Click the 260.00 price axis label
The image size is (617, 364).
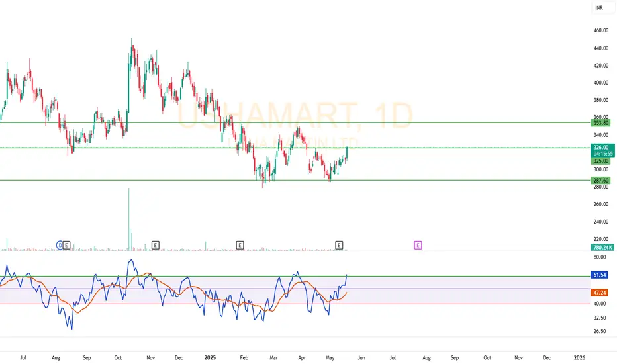coord(601,204)
